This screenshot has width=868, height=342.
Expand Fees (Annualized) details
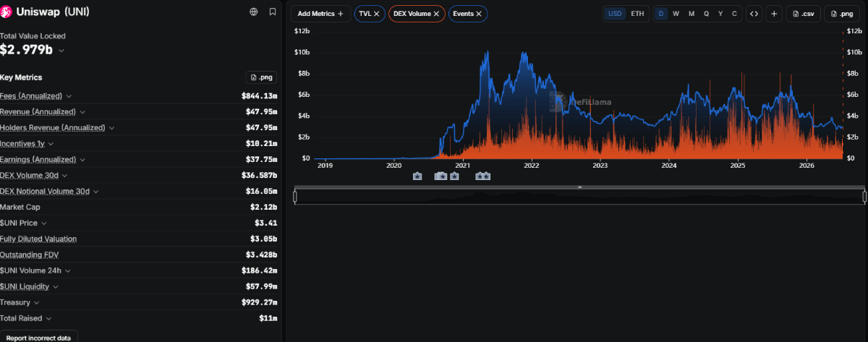coord(69,96)
